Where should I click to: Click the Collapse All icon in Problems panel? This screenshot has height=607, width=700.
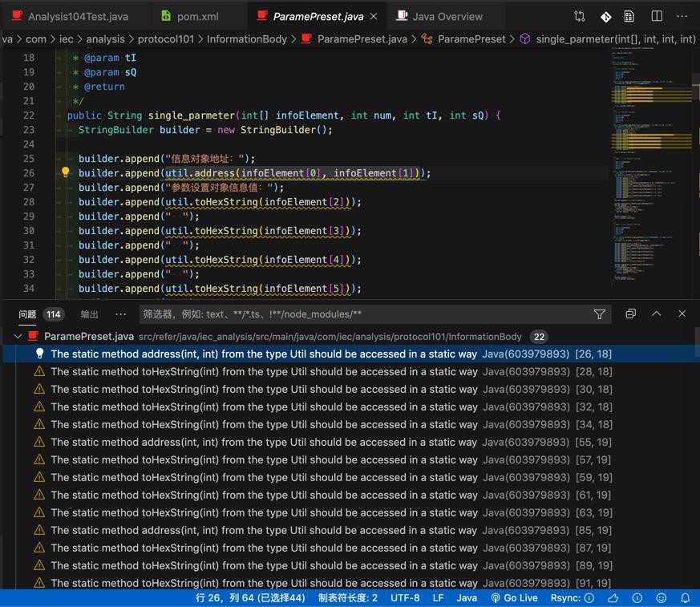[x=630, y=314]
